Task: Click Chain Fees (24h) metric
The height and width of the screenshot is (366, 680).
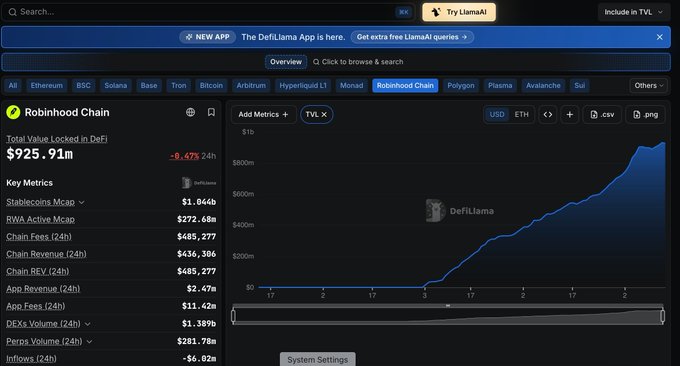Action: click(39, 237)
